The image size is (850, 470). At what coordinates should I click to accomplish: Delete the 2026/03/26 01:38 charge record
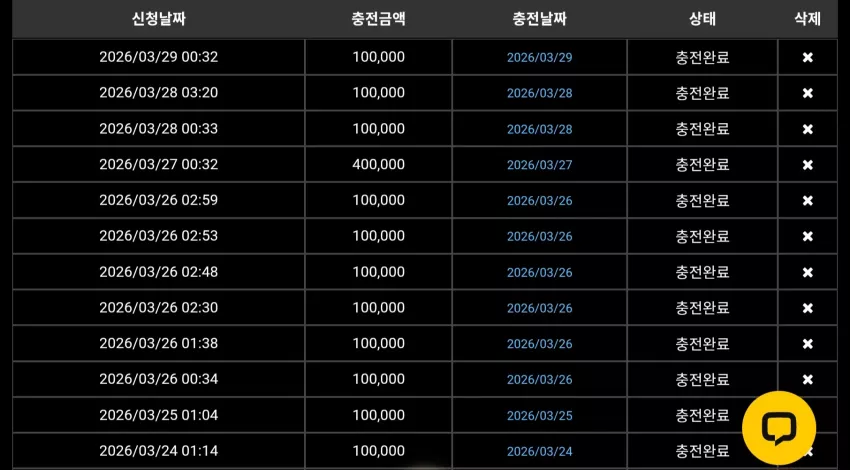coord(808,344)
